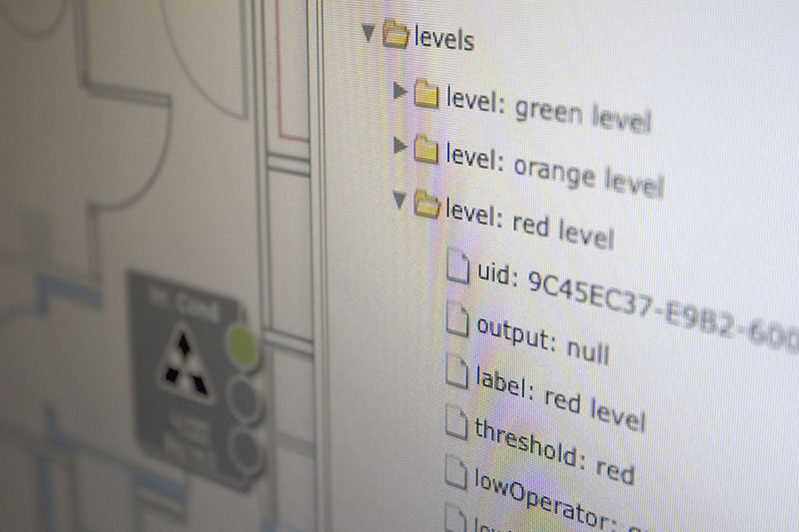Image resolution: width=799 pixels, height=532 pixels.
Task: Expand the orange level node arrow
Action: pos(400,147)
